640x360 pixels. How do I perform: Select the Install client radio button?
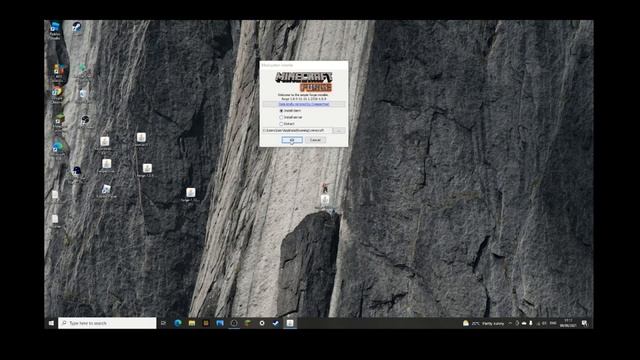pyautogui.click(x=281, y=111)
